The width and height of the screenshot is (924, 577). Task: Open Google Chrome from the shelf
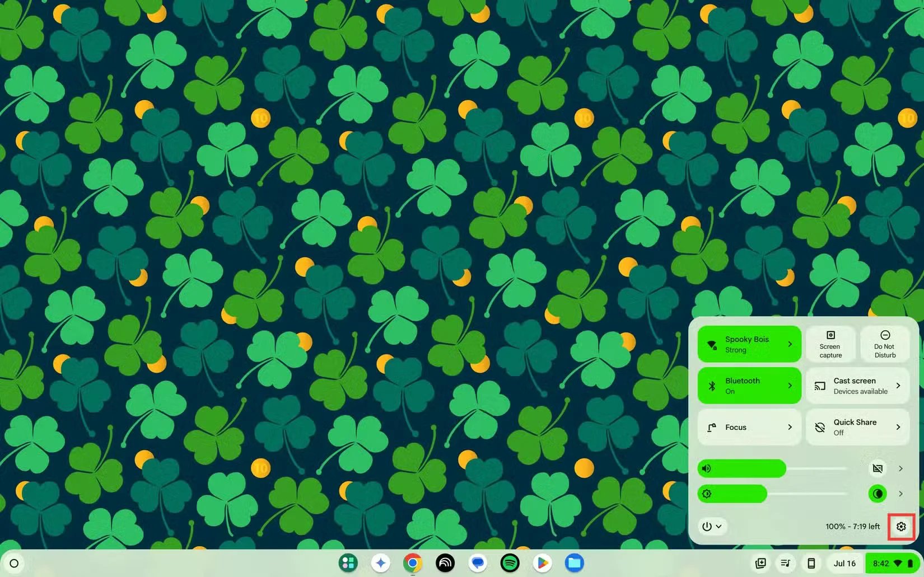(413, 563)
